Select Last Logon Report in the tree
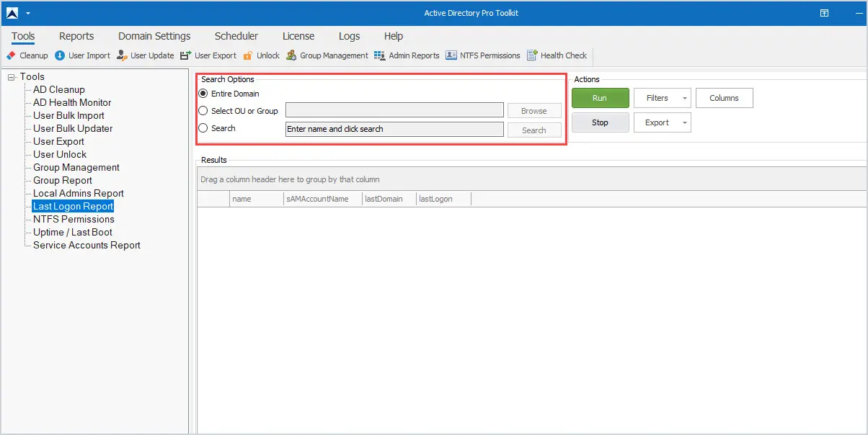This screenshot has height=435, width=868. tap(74, 206)
